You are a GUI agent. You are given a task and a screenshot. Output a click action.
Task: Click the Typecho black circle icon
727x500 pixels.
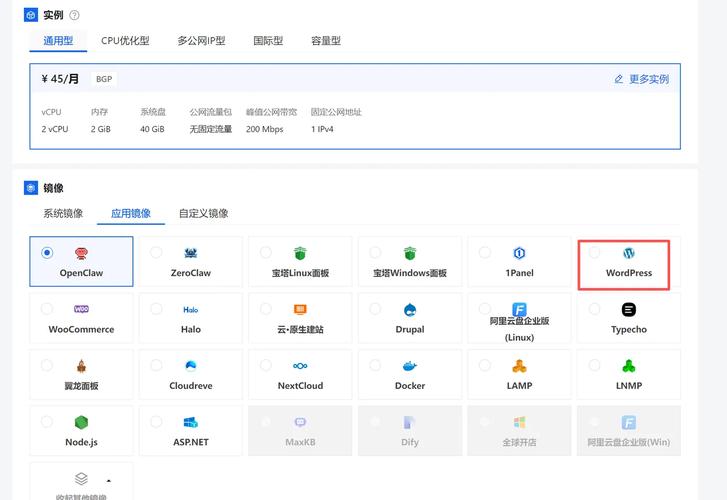pyautogui.click(x=629, y=309)
